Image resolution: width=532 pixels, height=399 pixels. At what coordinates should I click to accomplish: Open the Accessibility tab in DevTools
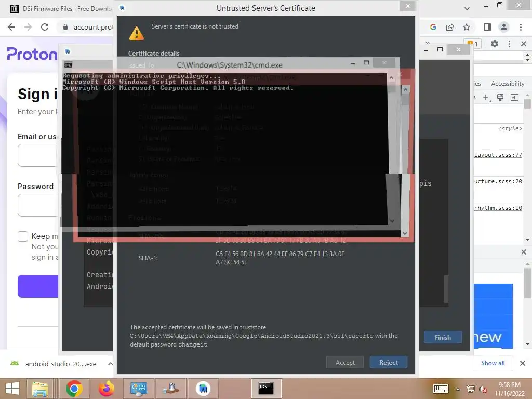click(507, 84)
